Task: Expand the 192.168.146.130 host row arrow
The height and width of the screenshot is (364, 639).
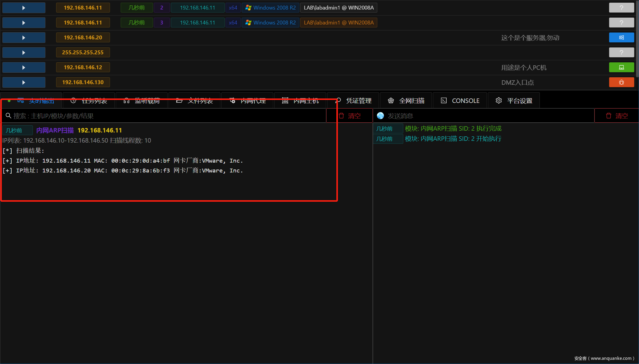Action: [24, 82]
